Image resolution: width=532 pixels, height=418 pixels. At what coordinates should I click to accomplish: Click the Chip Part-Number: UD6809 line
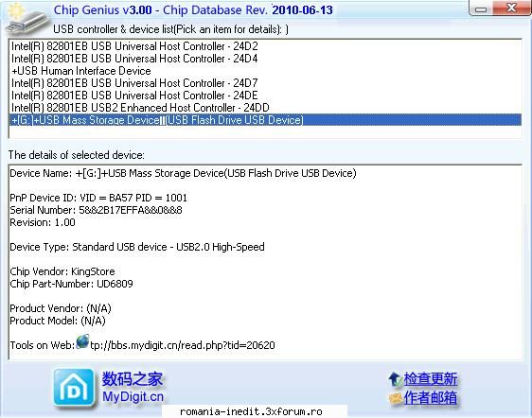(71, 284)
